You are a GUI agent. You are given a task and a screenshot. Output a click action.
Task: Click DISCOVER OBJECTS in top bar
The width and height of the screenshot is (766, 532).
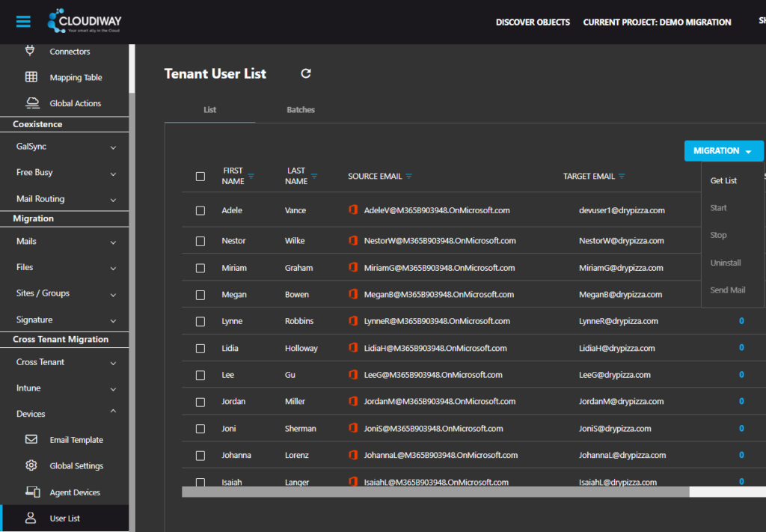533,22
